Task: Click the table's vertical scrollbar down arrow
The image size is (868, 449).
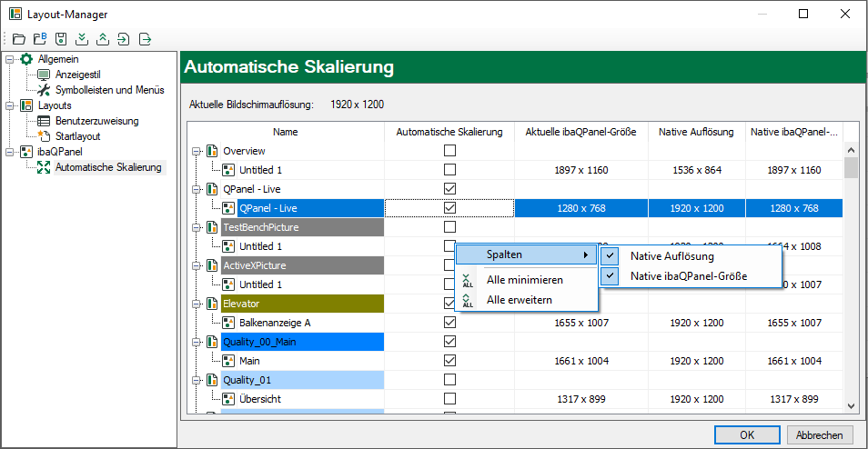Action: tap(851, 407)
